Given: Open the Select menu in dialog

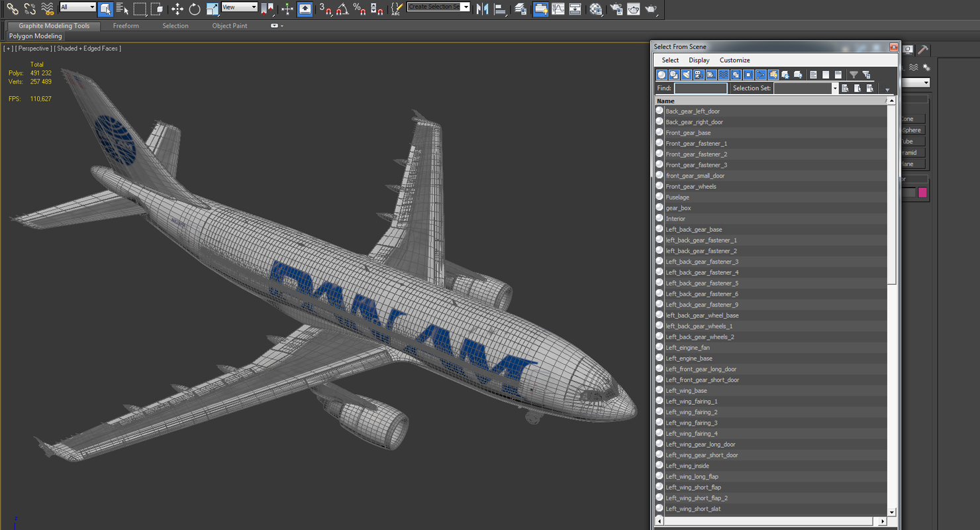Looking at the screenshot, I should point(670,60).
